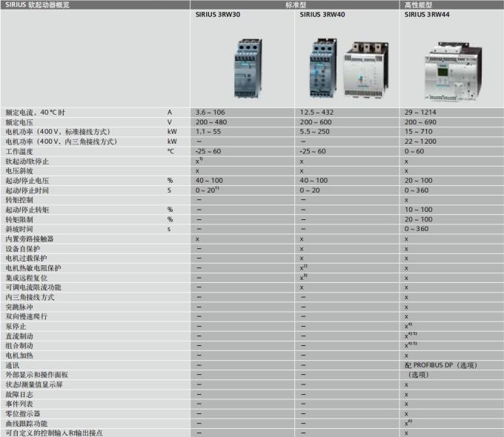504x437 pixels.
Task: Click the value 0 ~ 20 under 3RW40
Action: [310, 190]
